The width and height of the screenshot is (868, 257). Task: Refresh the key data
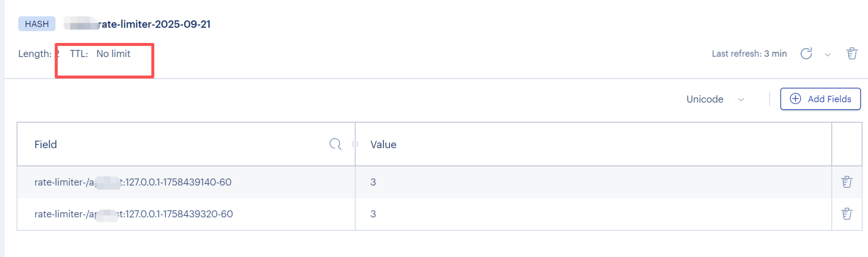(x=806, y=54)
